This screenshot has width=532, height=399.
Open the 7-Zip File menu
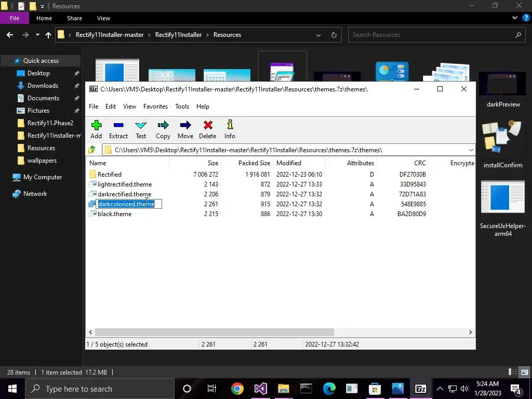pyautogui.click(x=94, y=107)
